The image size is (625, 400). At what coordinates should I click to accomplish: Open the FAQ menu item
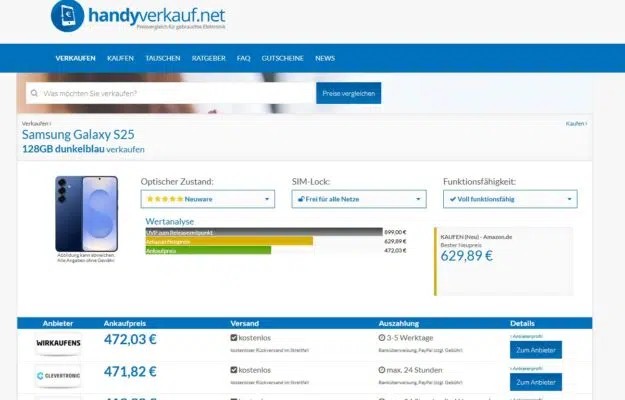coord(244,58)
